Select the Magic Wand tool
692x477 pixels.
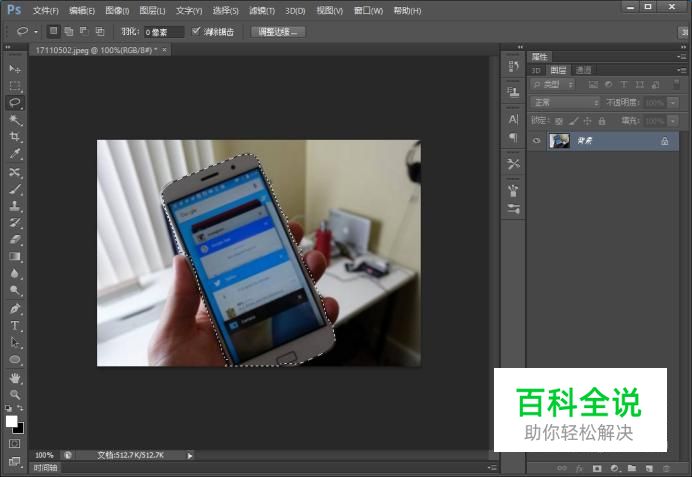15,120
